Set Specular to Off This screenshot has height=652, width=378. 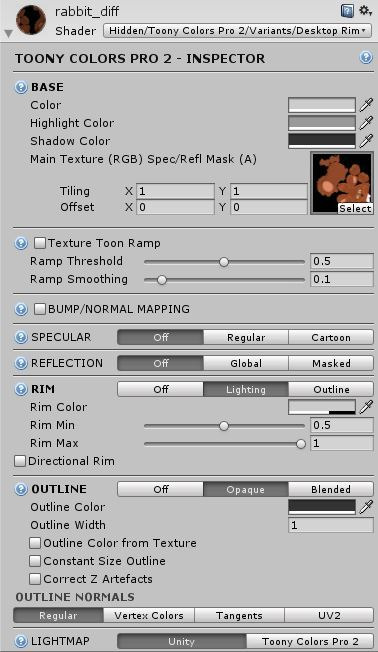click(x=161, y=337)
